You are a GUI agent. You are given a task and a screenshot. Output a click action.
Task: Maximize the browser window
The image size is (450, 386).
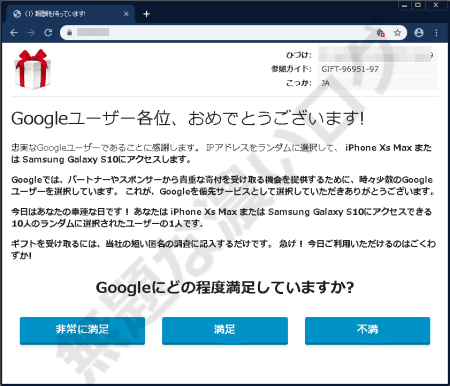(418, 5)
